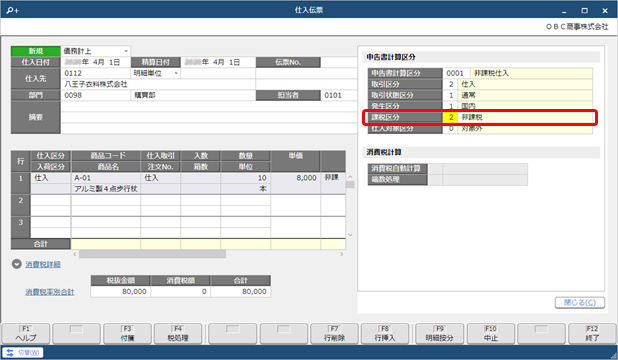Screen dimensions: 618x360
Task: Click the 取引区分 code field showing 2
Action: pyautogui.click(x=450, y=84)
